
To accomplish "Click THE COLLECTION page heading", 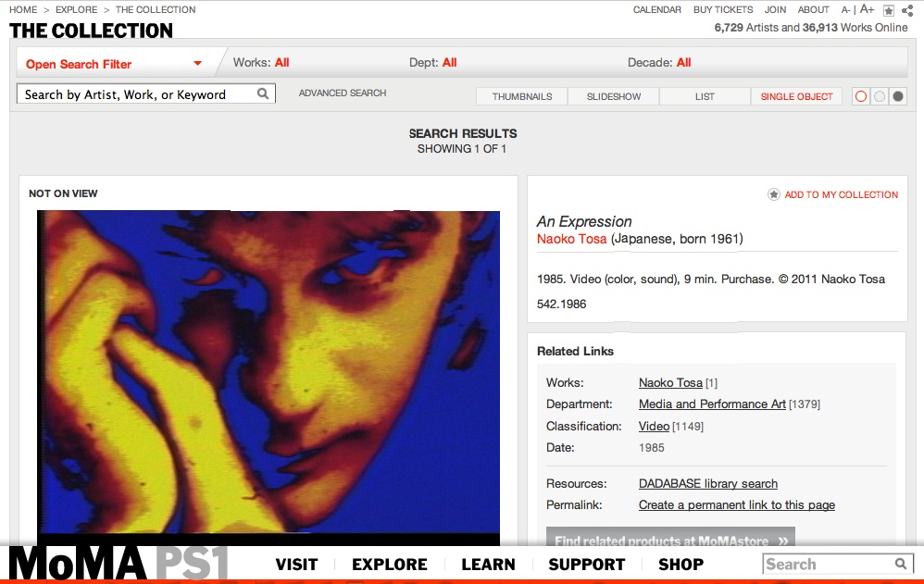I will point(92,31).
